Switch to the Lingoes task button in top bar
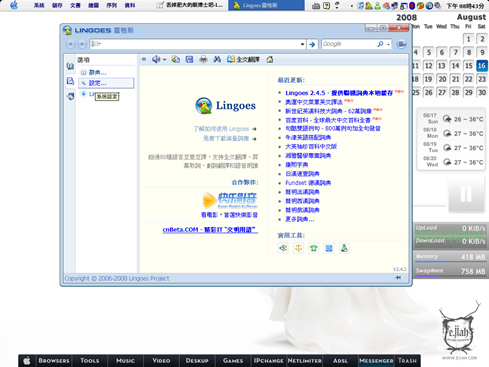The width and height of the screenshot is (489, 367). point(266,5)
